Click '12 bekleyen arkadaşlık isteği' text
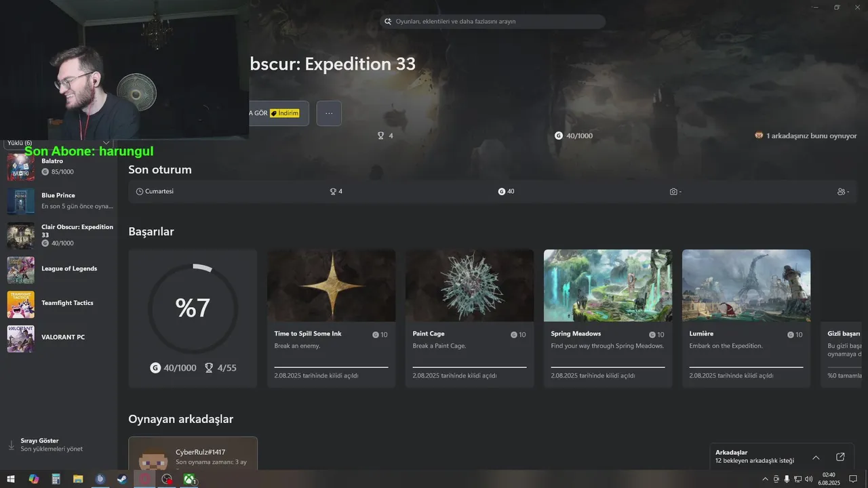 pos(754,461)
